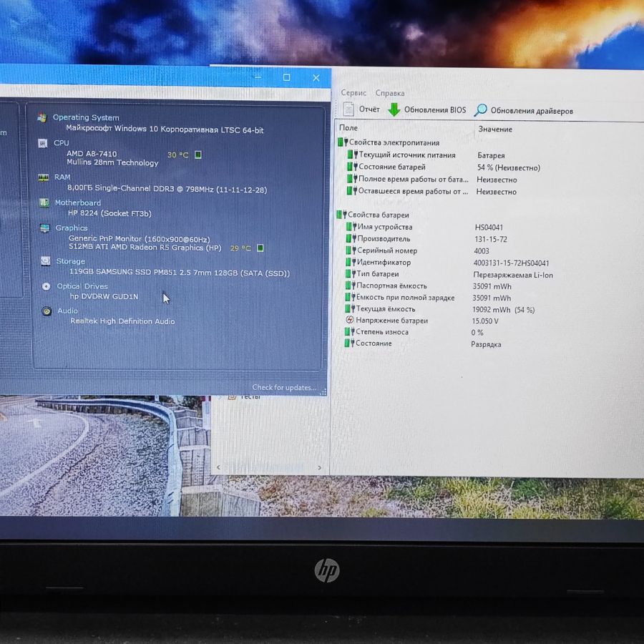Click the battery icon beside Паспортная ёмкость
The height and width of the screenshot is (644, 644).
(351, 285)
